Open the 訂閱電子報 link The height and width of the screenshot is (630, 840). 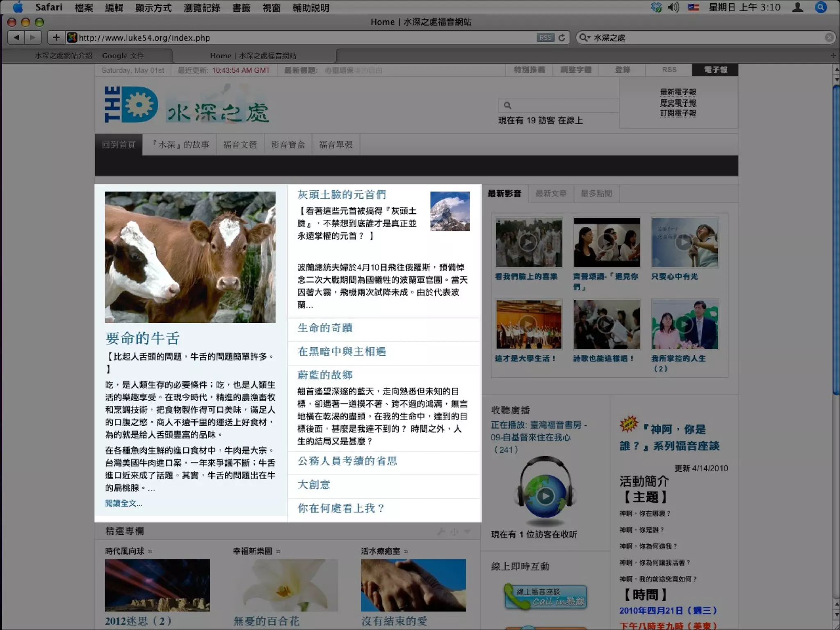click(x=678, y=113)
